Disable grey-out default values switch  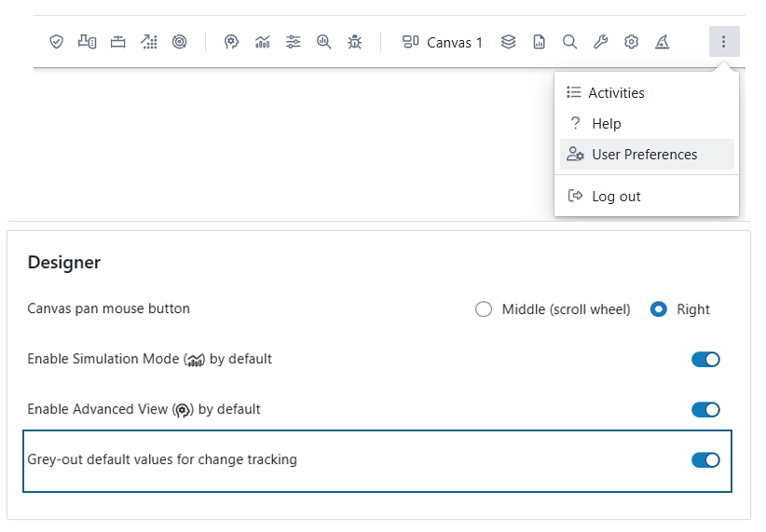[705, 459]
